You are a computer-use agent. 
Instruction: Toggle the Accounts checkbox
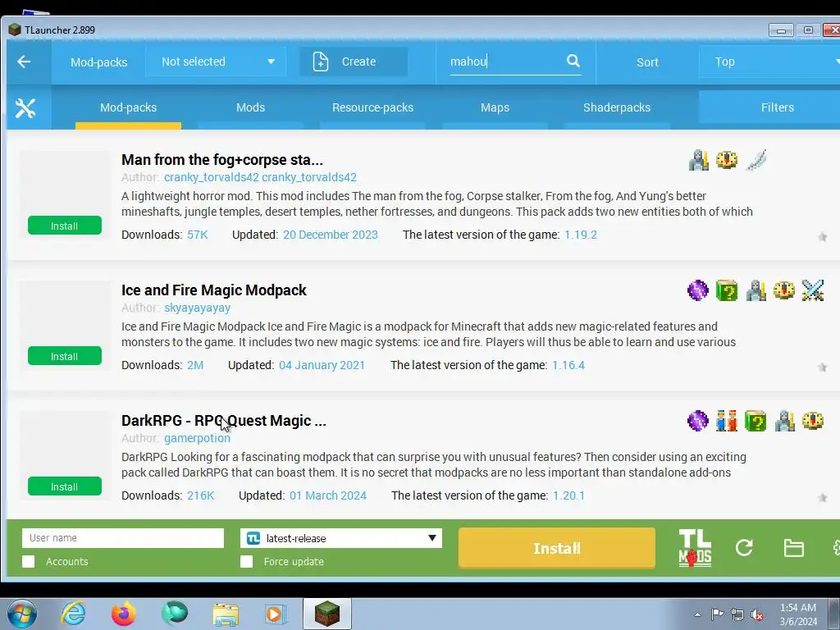click(29, 561)
